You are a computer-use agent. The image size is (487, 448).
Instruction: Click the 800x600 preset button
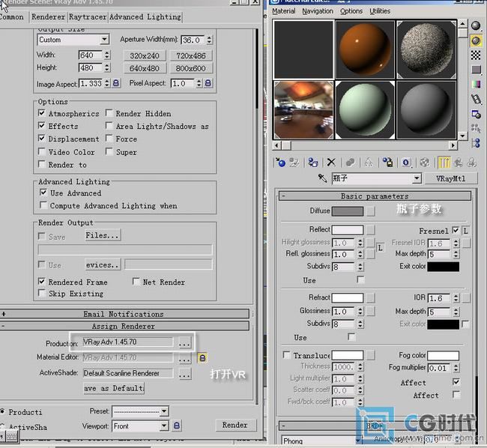(191, 68)
